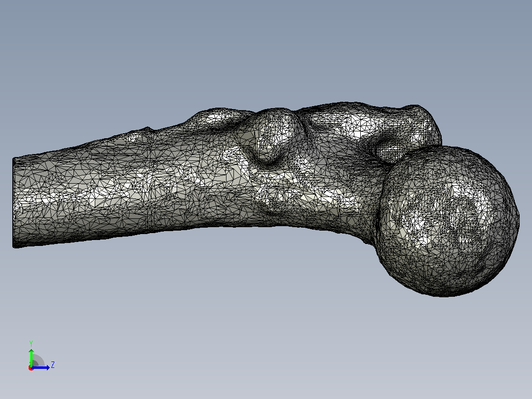Viewport: 532px width, 399px height.
Task: Select the femur bone mesh model
Action: pos(266,199)
